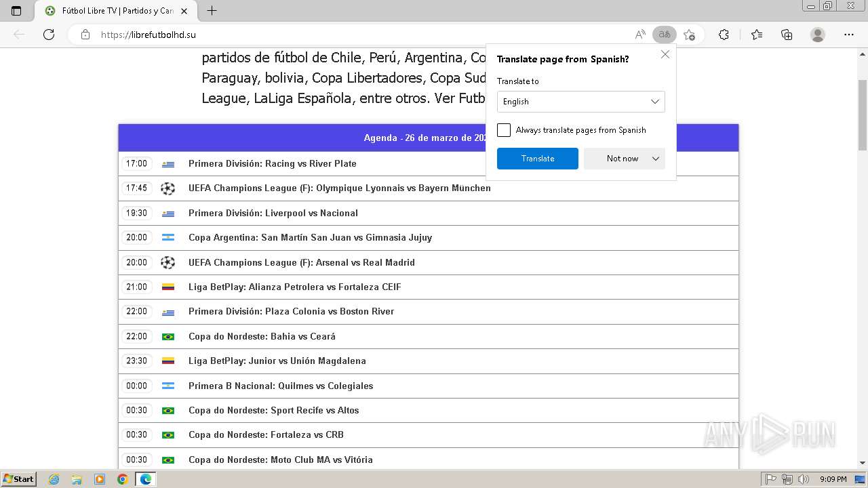
Task: Open the Translate to English dropdown
Action: point(581,102)
